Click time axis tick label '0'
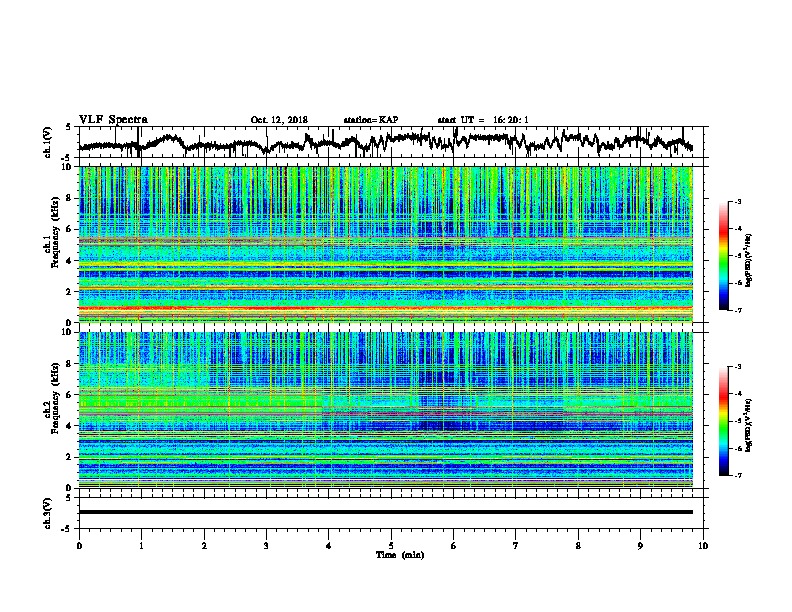Viewport: 792px width, 612px height. [79, 545]
